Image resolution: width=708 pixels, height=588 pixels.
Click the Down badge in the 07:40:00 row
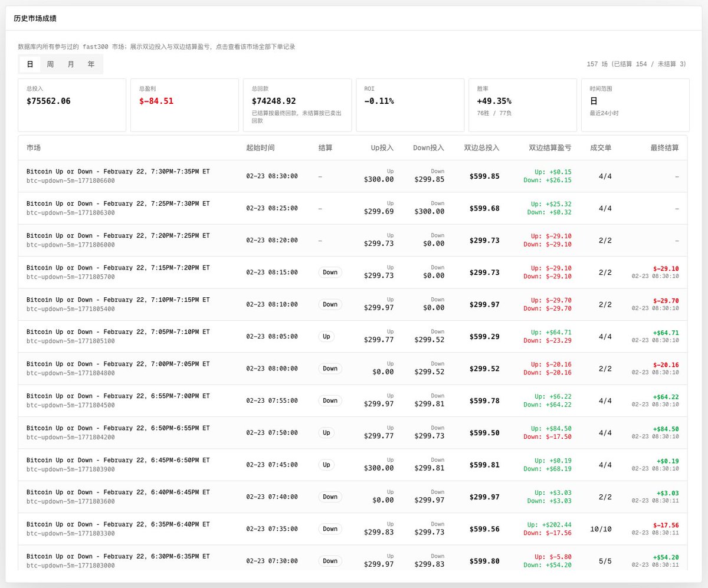(x=330, y=497)
